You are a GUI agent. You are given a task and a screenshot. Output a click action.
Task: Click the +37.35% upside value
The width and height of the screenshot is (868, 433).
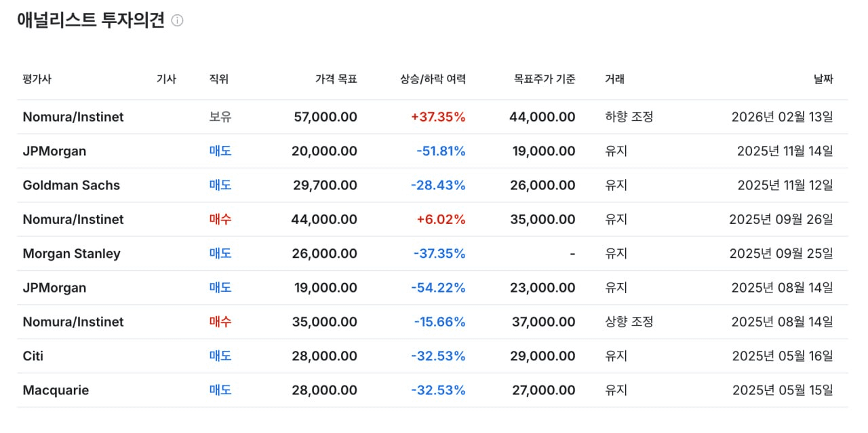438,117
